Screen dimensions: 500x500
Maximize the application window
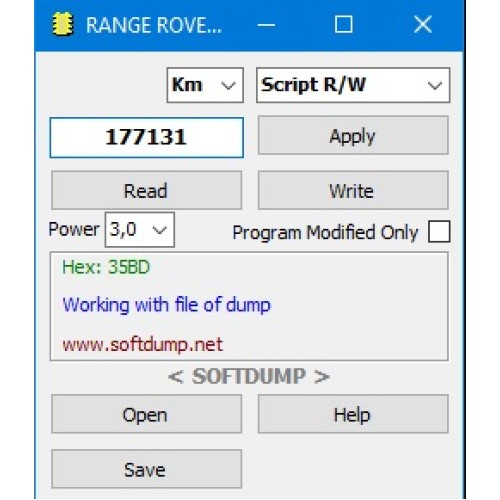coord(343,24)
